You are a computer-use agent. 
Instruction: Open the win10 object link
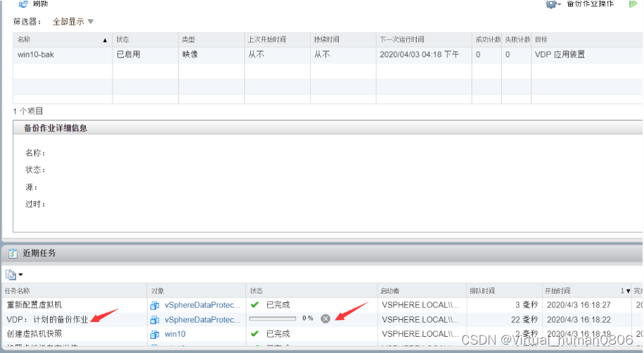[x=175, y=334]
